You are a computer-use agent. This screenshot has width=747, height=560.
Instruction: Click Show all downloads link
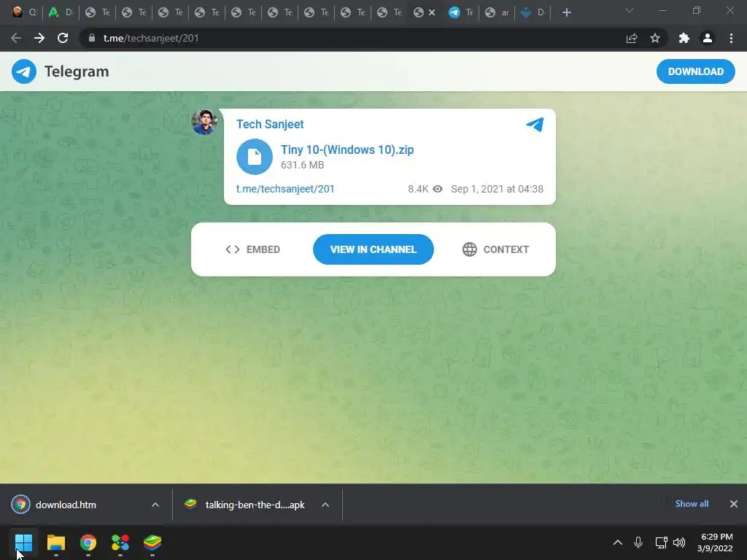(692, 504)
